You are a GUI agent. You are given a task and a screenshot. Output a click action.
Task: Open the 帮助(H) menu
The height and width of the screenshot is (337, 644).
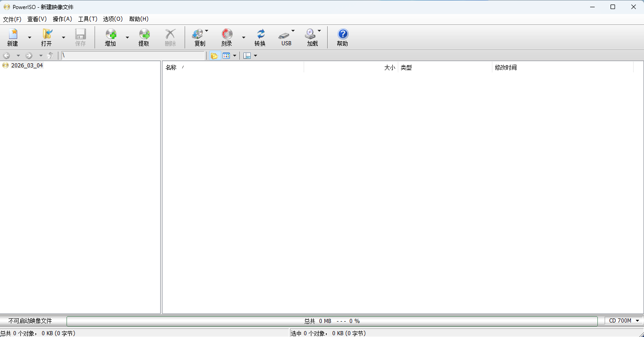point(138,19)
